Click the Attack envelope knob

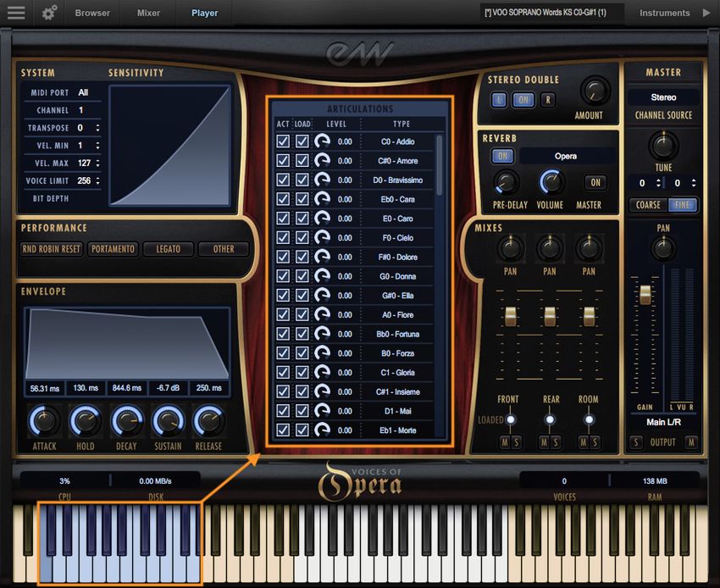pyautogui.click(x=44, y=420)
